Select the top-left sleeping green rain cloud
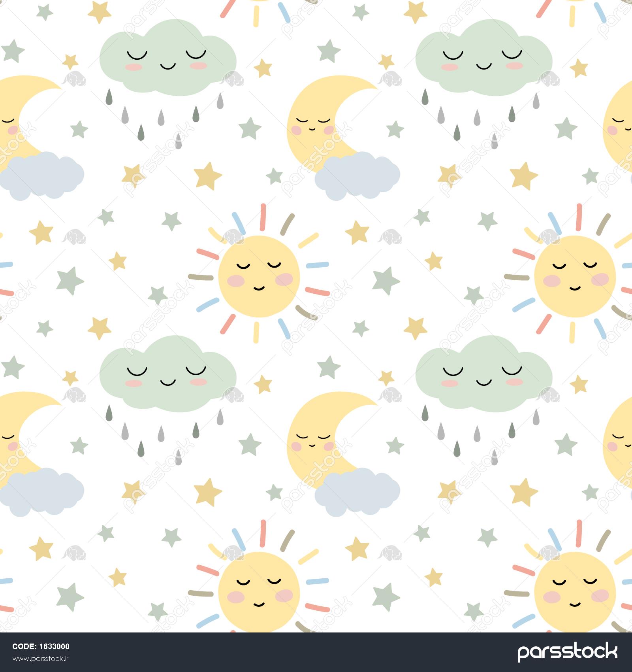The width and height of the screenshot is (632, 672). tap(167, 58)
